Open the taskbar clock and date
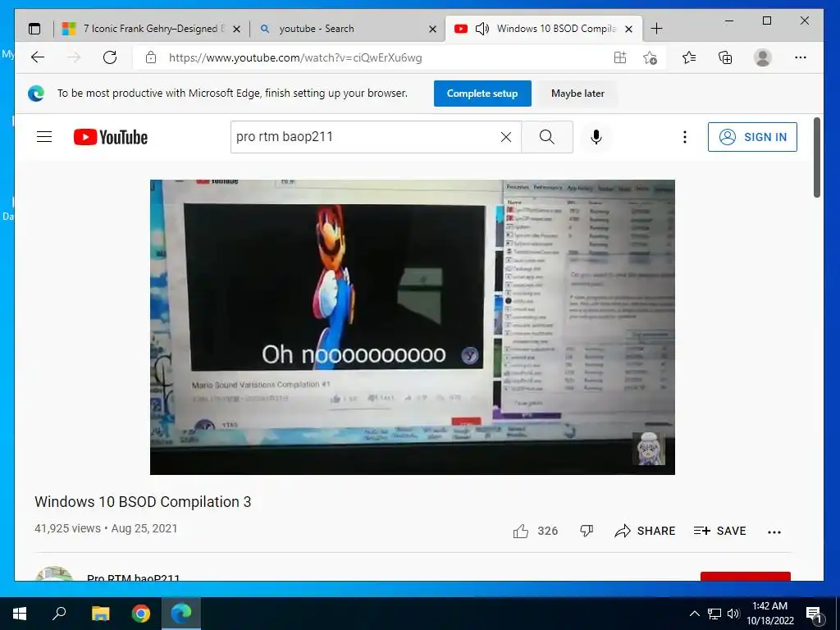840x630 pixels. point(769,614)
